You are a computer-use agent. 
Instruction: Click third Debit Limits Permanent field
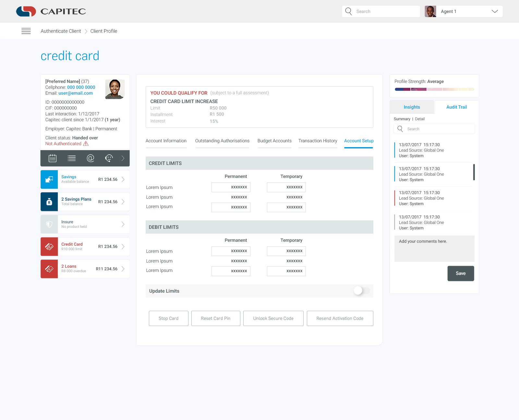(231, 271)
